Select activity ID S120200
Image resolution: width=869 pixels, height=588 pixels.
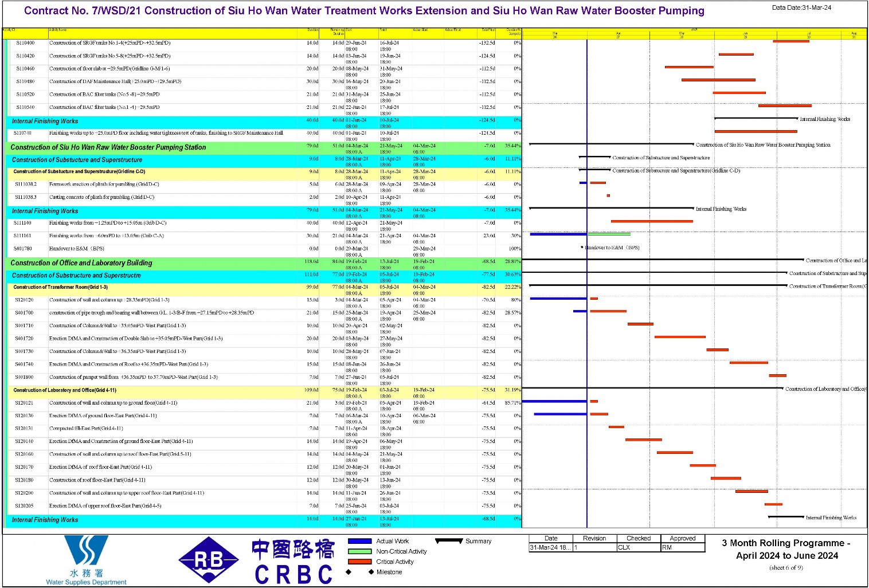click(x=24, y=493)
